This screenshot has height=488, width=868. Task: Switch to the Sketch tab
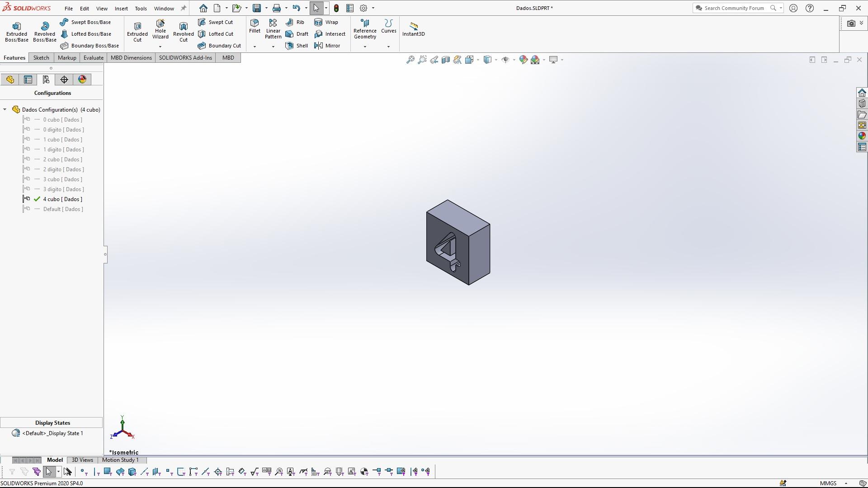pyautogui.click(x=41, y=58)
